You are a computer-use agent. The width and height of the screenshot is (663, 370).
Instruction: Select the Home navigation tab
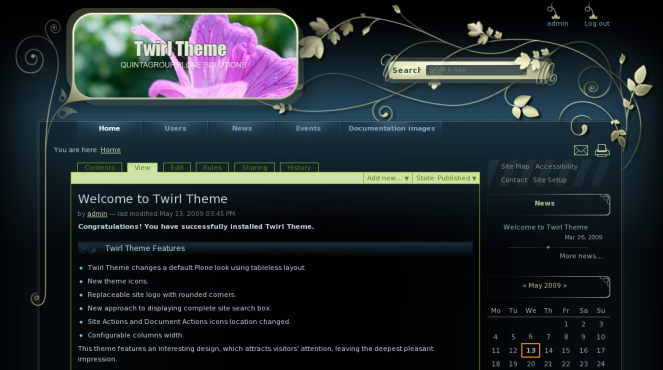click(110, 129)
